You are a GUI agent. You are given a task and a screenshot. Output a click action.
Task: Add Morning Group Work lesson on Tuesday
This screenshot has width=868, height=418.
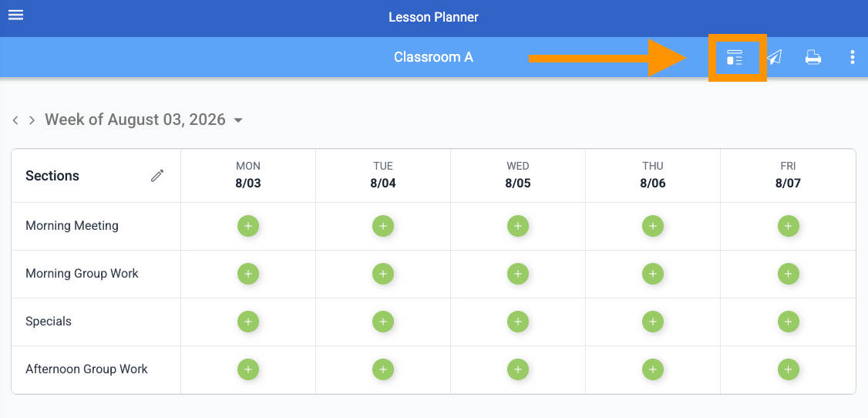[383, 274]
